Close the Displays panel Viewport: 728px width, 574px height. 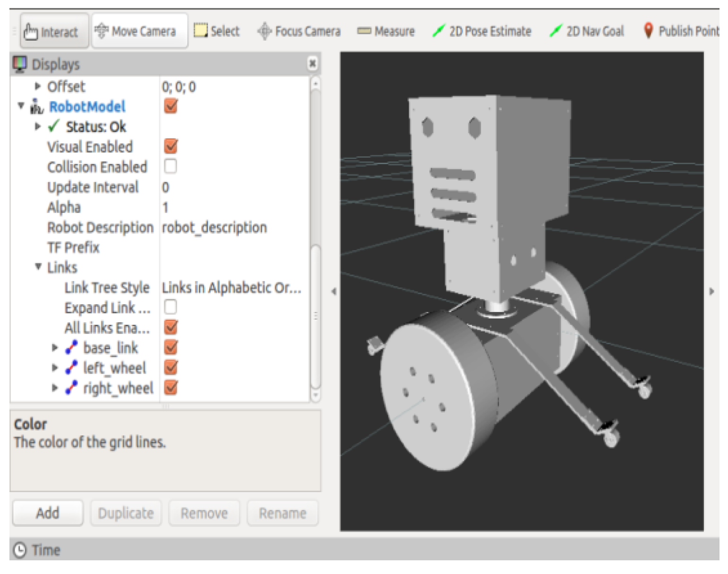(x=312, y=64)
